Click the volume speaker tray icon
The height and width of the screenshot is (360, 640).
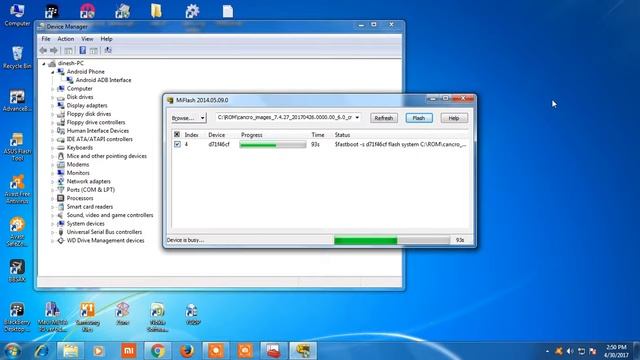[570, 351]
